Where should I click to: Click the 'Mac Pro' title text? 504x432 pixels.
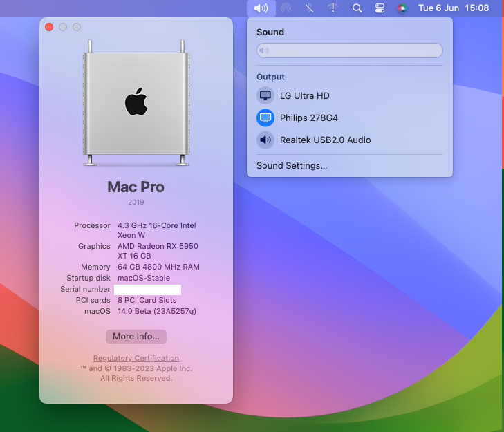(136, 187)
